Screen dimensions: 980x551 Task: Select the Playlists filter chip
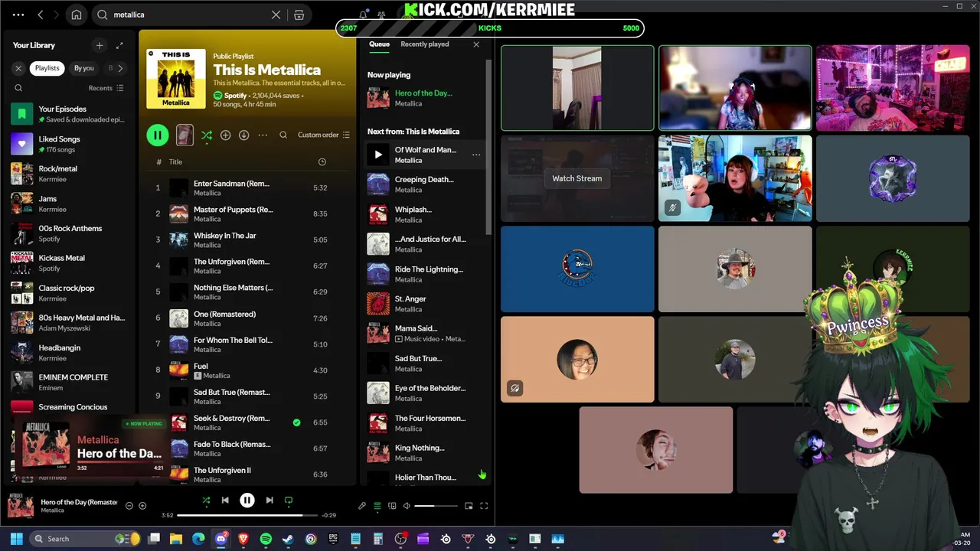click(47, 68)
